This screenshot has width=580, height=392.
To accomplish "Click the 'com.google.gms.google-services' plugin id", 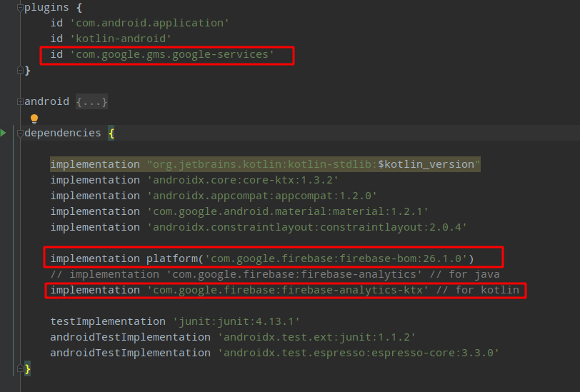I will pyautogui.click(x=171, y=54).
